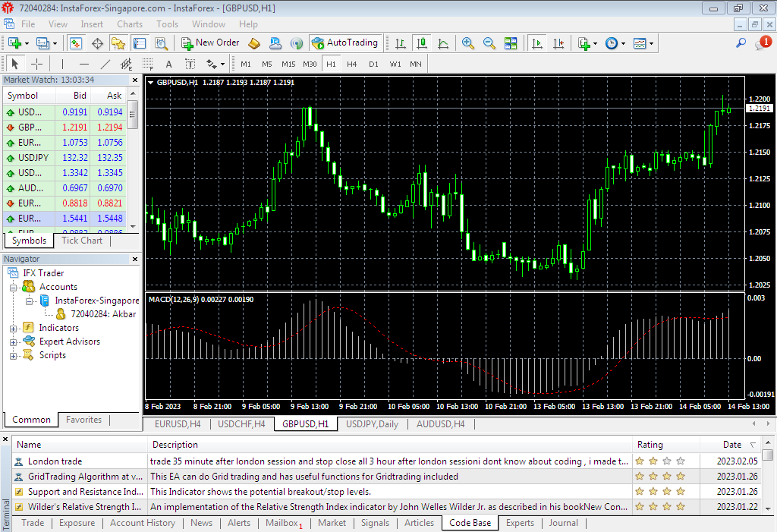Switch timeframe to M5
This screenshot has width=777, height=532.
pos(267,64)
